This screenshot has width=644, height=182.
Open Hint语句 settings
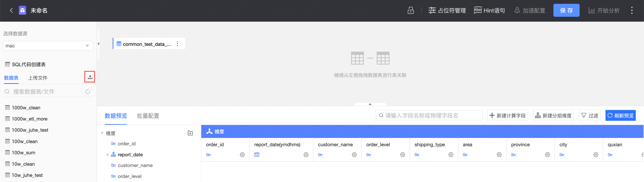489,11
